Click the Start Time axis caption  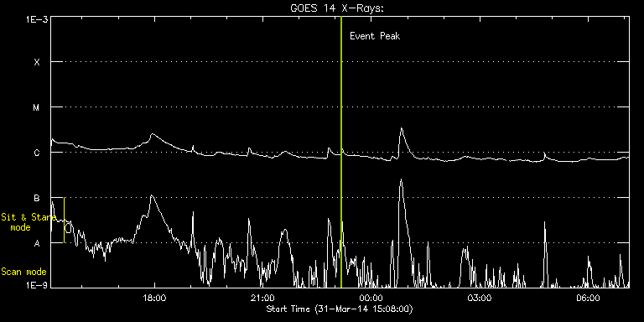click(x=340, y=309)
